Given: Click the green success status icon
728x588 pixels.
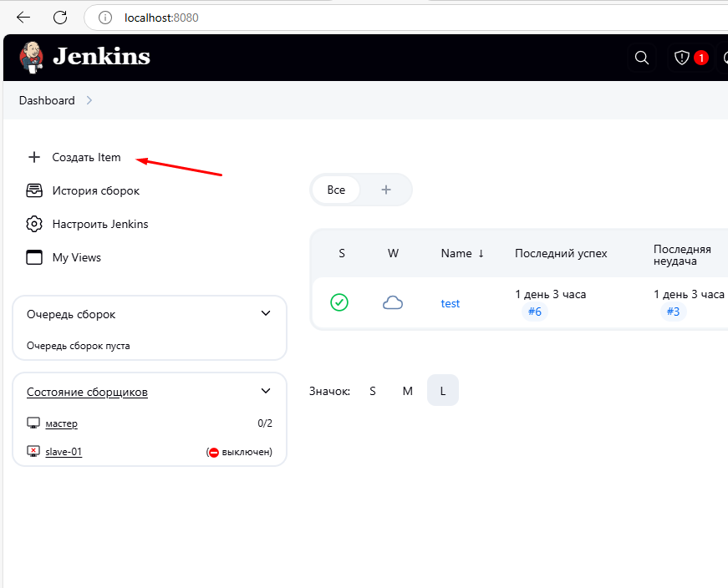Looking at the screenshot, I should 339,302.
